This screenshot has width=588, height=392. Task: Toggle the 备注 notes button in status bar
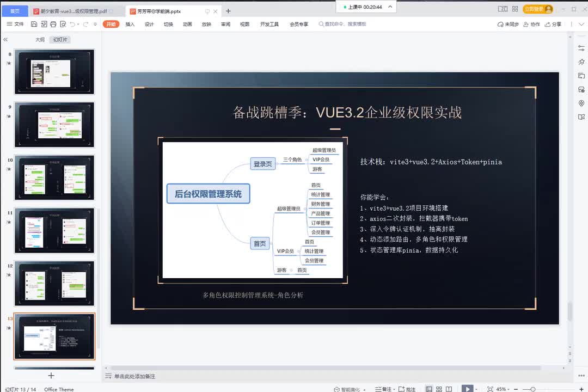385,389
